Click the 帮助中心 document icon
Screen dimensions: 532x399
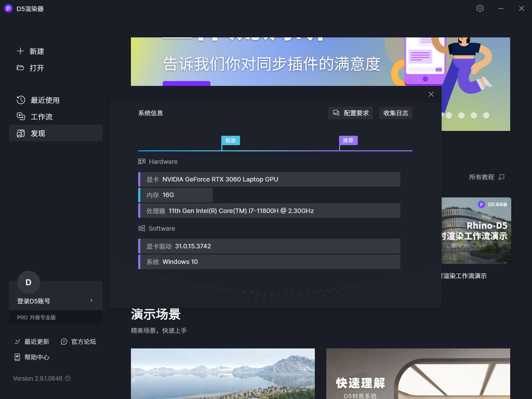pos(17,357)
